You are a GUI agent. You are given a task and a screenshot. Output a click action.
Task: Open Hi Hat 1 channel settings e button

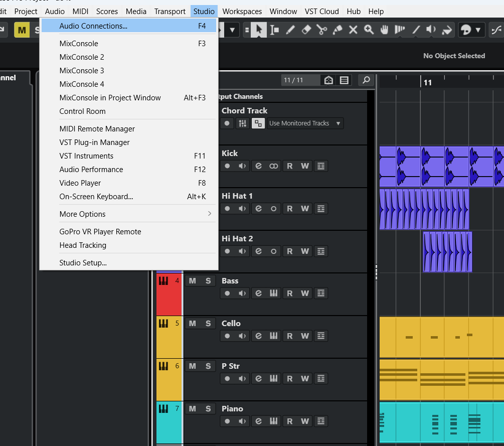pos(258,209)
